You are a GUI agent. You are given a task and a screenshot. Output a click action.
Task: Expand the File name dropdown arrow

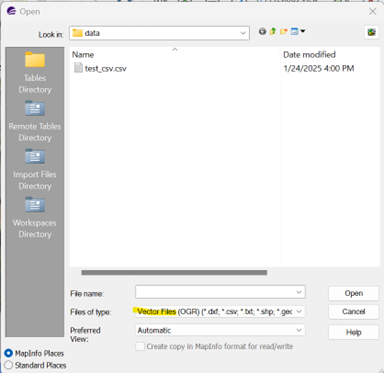coord(299,292)
